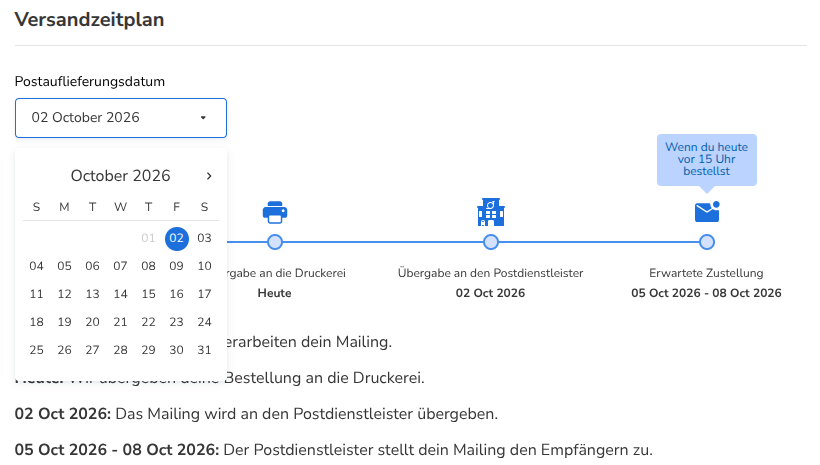Pick date 26 in calendar
The height and width of the screenshot is (465, 820).
pos(64,350)
